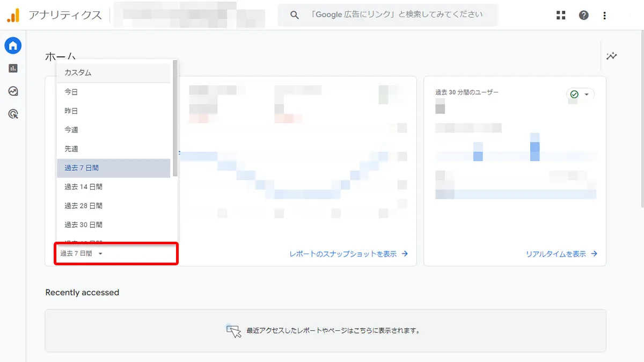Screen dimensions: 644x362
Task: Open the Explore section from the sidebar
Action: point(12,91)
